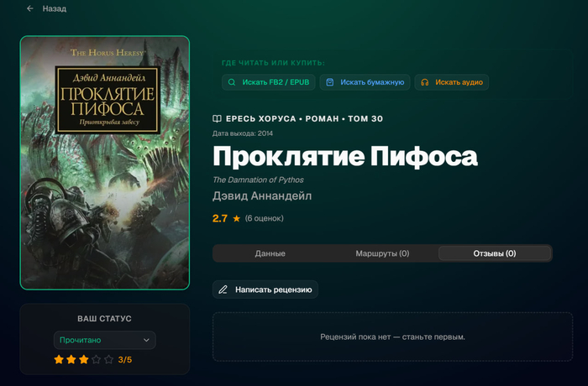Image resolution: width=588 pixels, height=386 pixels.
Task: Search for the audio version (Искать аудио)
Action: click(452, 82)
